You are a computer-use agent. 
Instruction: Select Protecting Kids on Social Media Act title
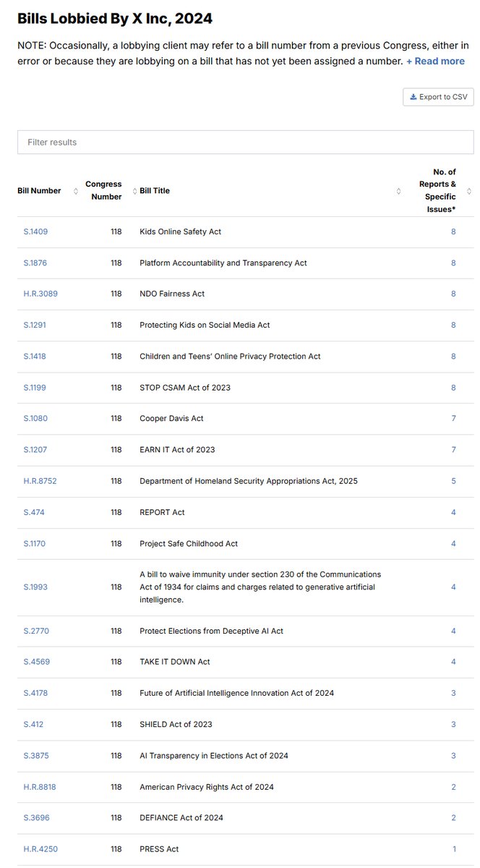[x=205, y=325]
